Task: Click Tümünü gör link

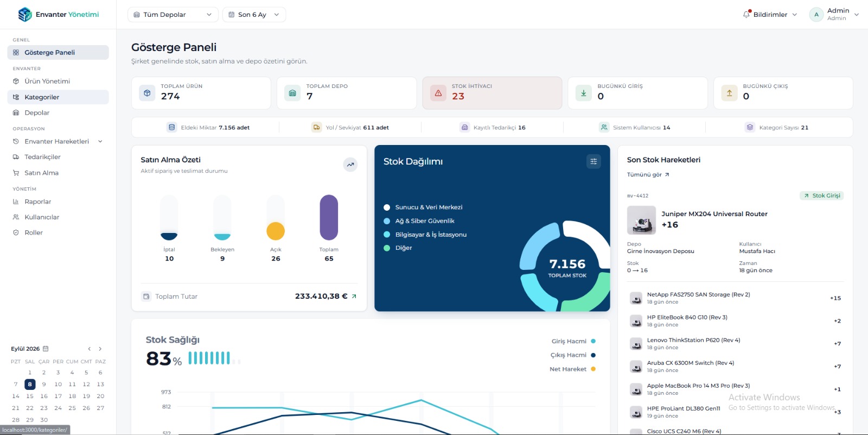Action: tap(648, 175)
